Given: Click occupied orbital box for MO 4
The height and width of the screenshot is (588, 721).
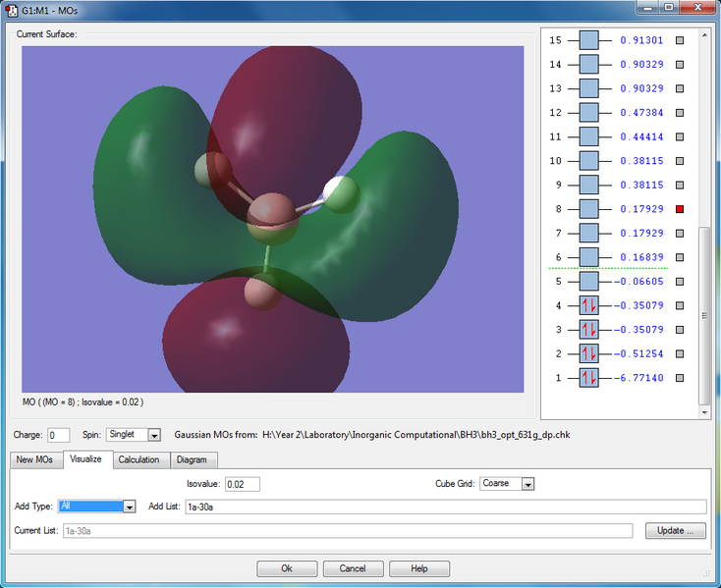Looking at the screenshot, I should pyautogui.click(x=588, y=305).
